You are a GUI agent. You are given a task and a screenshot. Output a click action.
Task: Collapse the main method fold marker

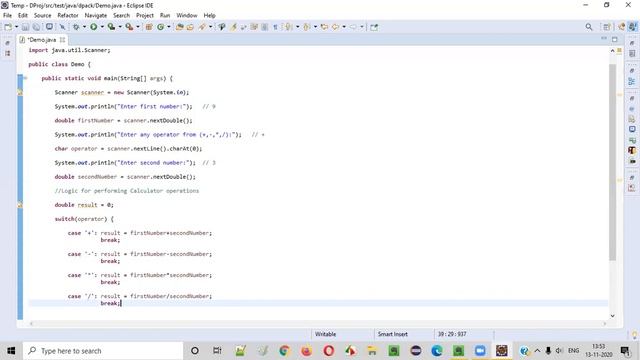click(25, 78)
